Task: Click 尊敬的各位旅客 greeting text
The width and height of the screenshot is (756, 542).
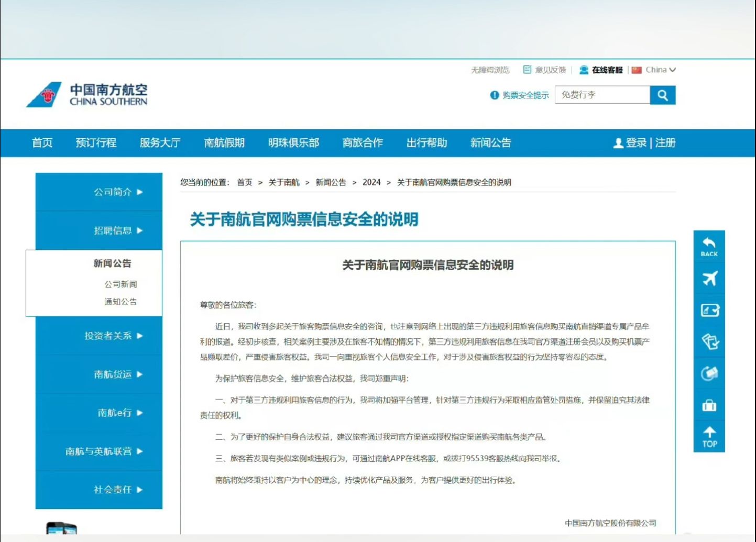Action: click(x=228, y=305)
